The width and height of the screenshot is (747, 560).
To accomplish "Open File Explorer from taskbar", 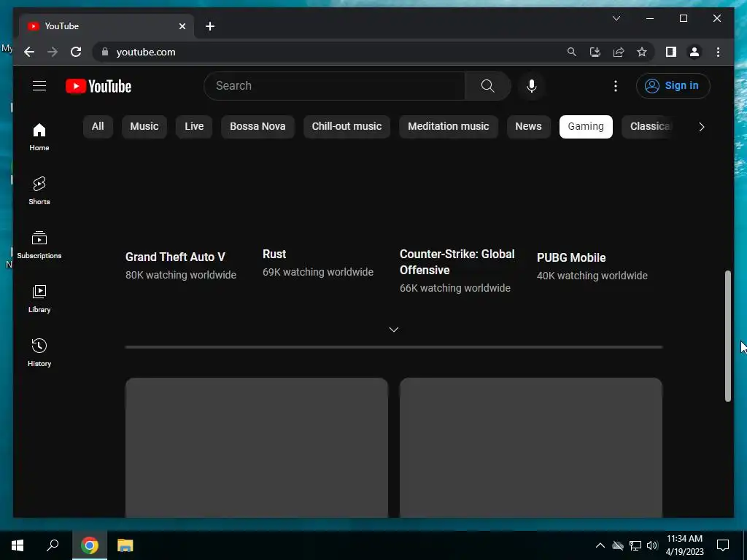I will coord(125,545).
